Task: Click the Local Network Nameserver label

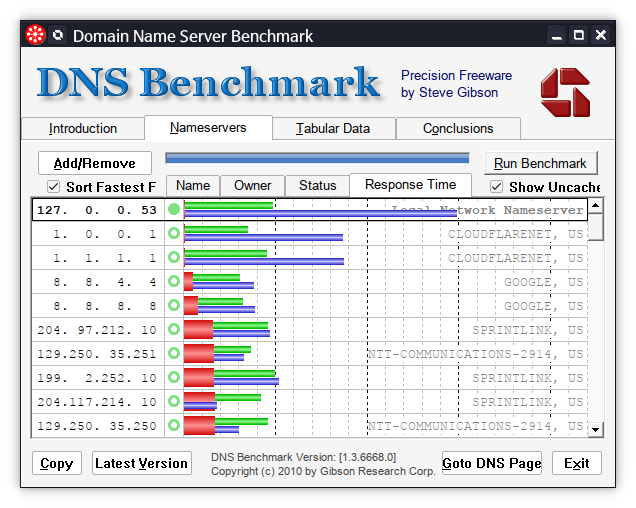Action: pyautogui.click(x=488, y=210)
